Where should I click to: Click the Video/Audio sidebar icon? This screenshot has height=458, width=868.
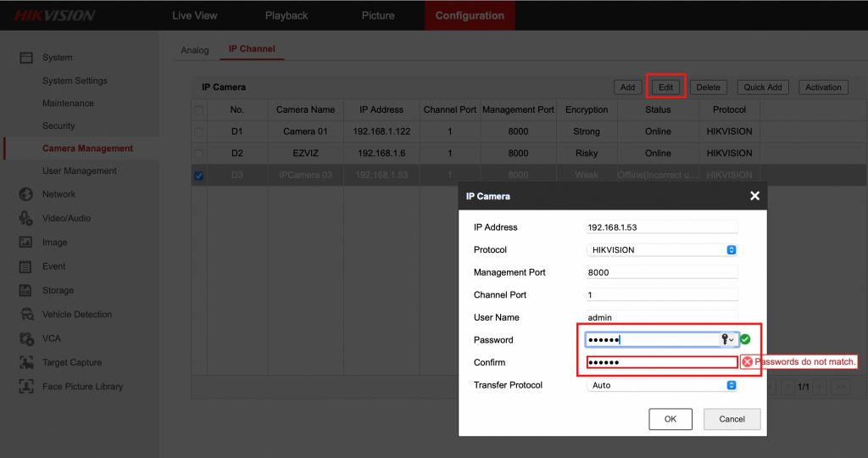tap(26, 218)
